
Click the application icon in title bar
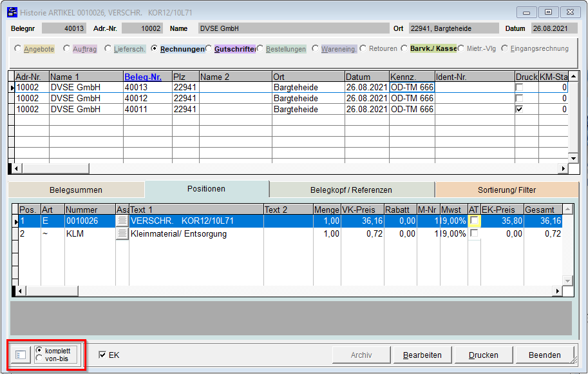[x=12, y=12]
